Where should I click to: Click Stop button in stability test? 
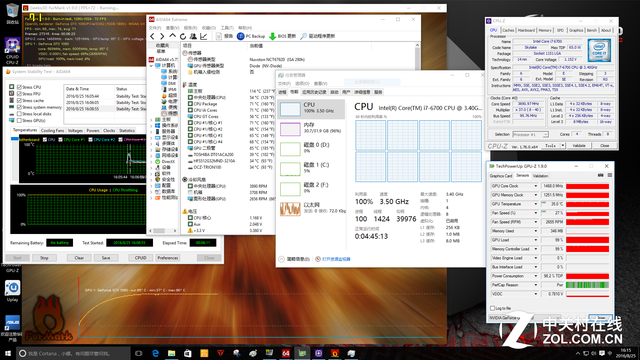[x=44, y=258]
